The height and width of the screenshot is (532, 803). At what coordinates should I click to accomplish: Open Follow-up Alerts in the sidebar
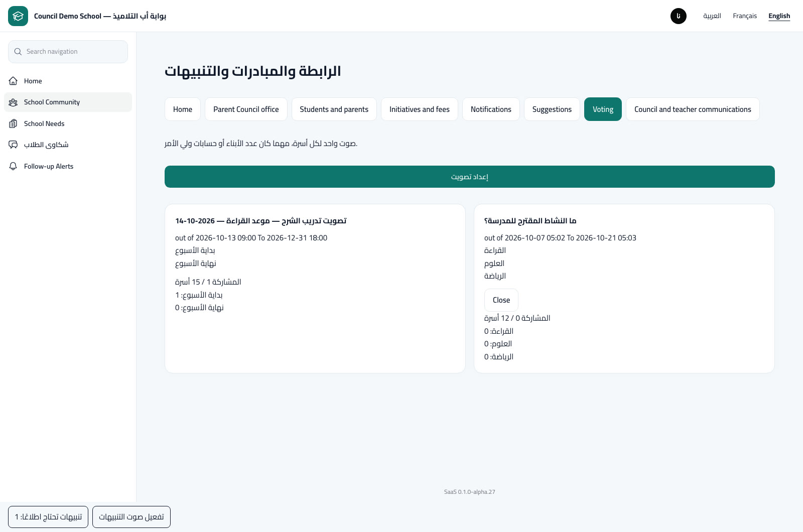pyautogui.click(x=68, y=166)
